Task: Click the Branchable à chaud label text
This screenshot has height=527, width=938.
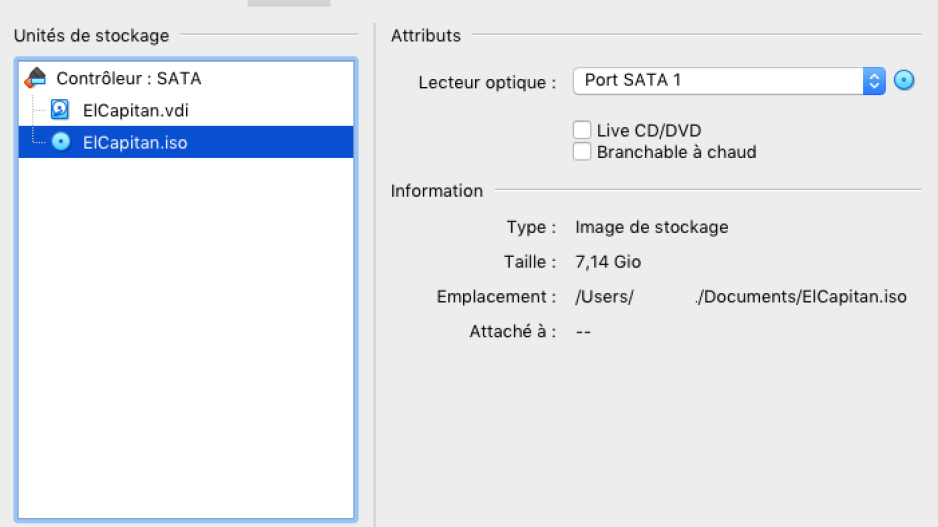Action: point(676,152)
